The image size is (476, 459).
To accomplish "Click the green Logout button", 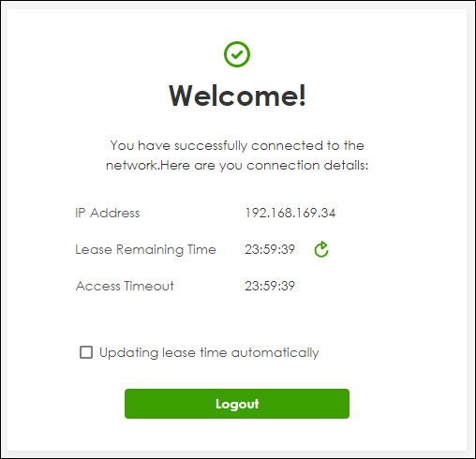I will point(237,404).
